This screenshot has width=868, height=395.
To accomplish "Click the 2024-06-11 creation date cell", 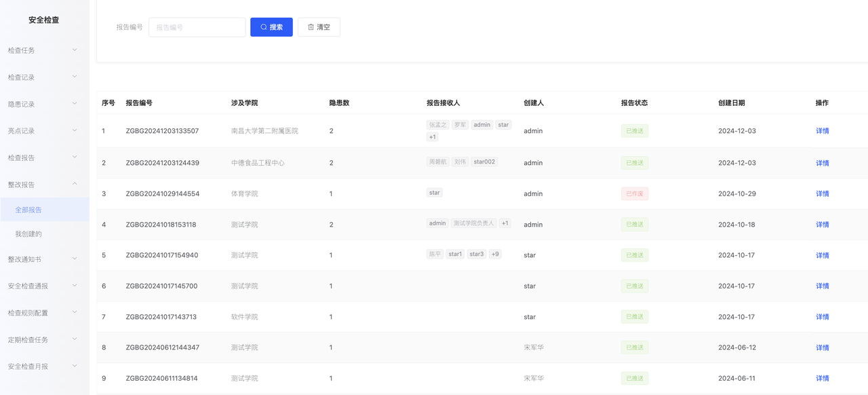I will pos(736,378).
